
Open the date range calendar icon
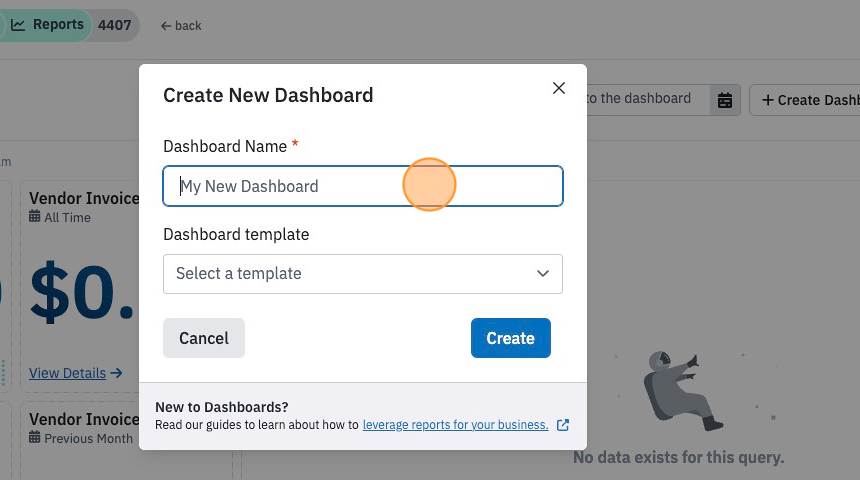pos(725,100)
